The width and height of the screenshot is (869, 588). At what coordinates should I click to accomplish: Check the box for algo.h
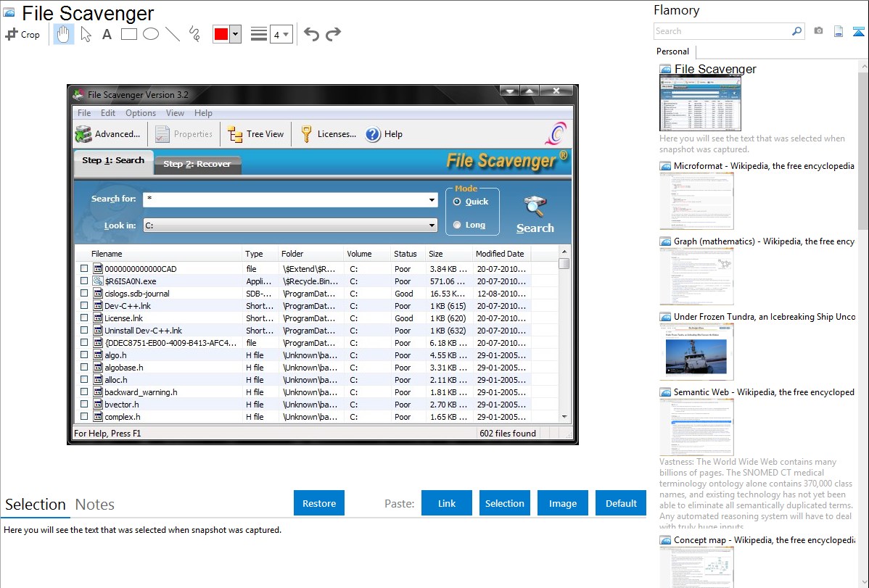pos(84,355)
